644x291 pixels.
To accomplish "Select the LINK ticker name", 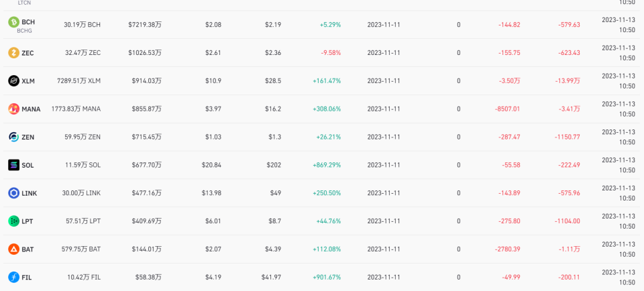I will [30, 193].
